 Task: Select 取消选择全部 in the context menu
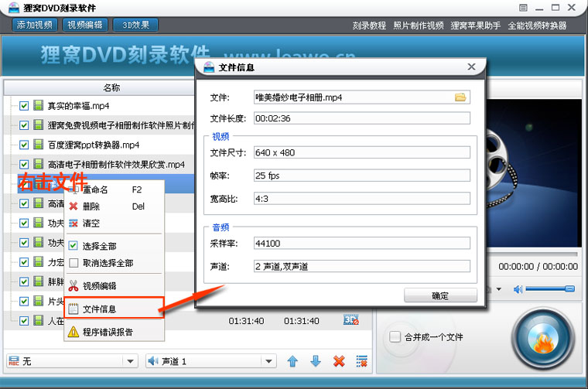click(114, 263)
